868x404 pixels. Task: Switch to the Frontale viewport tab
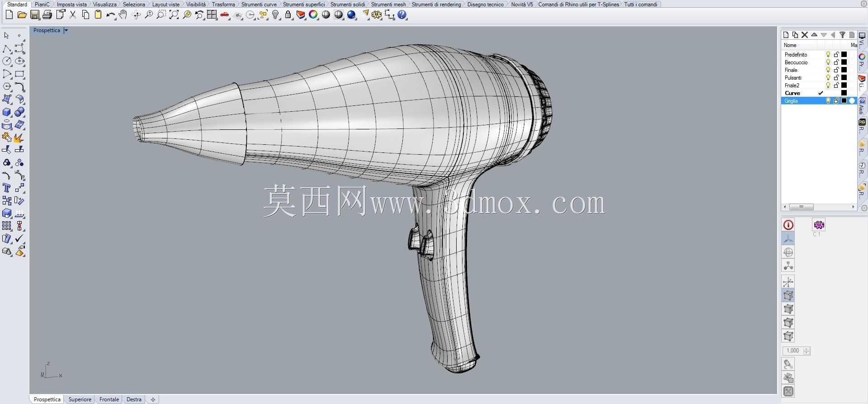point(109,399)
